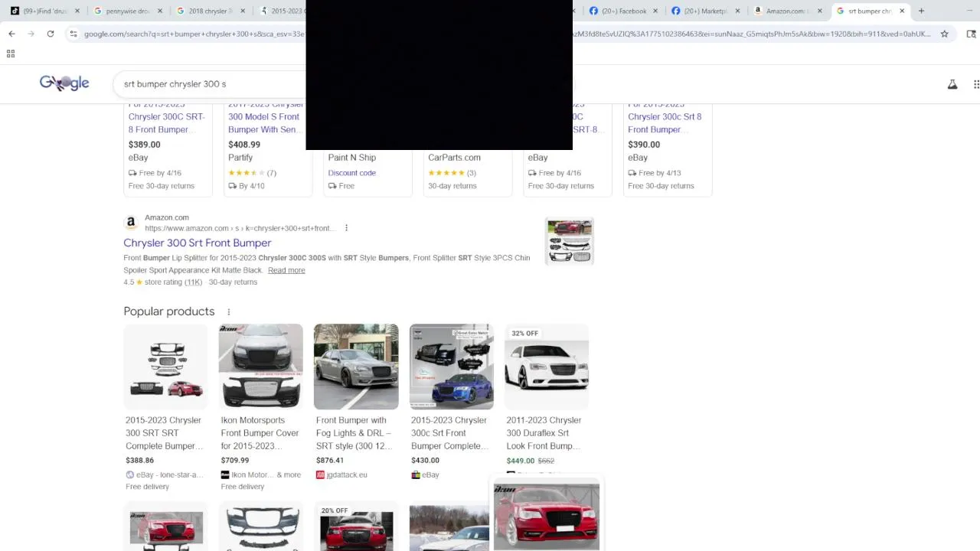The height and width of the screenshot is (551, 980).
Task: Click the '32% OFF' badge
Action: tap(525, 334)
